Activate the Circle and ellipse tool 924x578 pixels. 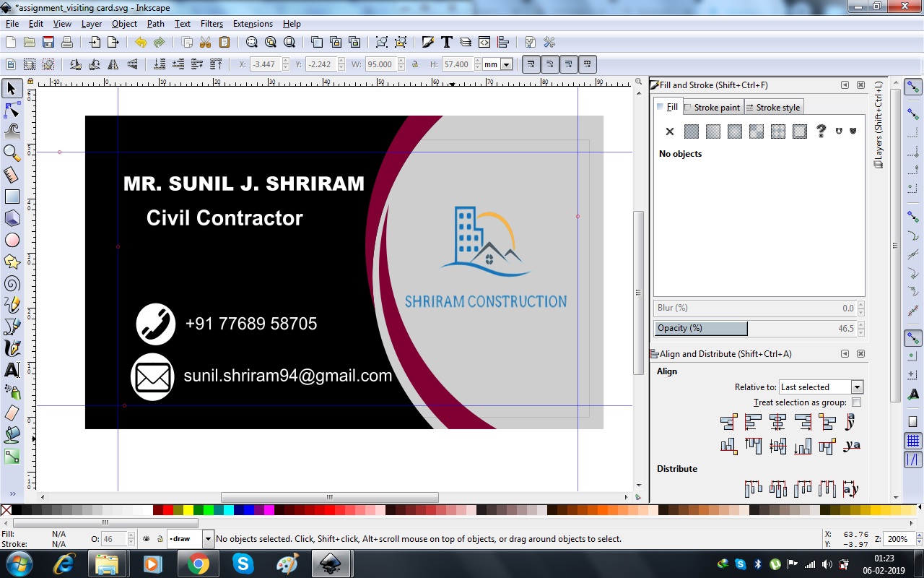point(12,240)
